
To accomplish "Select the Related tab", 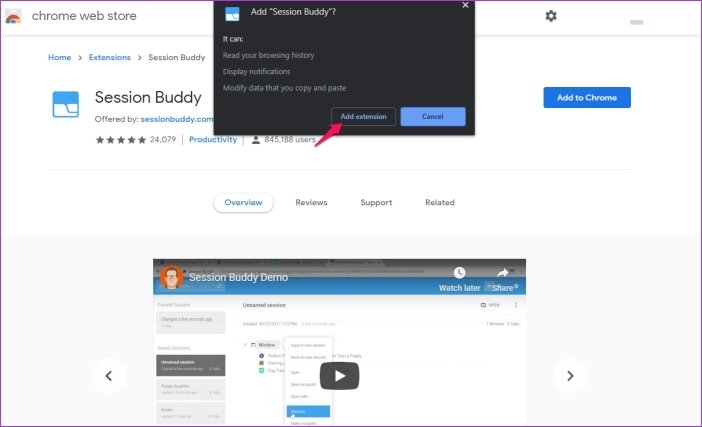I will tap(439, 202).
